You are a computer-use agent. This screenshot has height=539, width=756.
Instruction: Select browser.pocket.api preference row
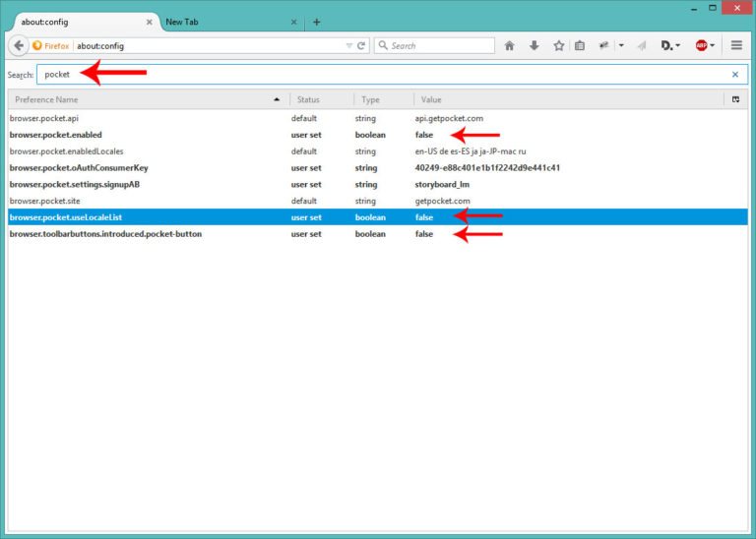click(378, 118)
